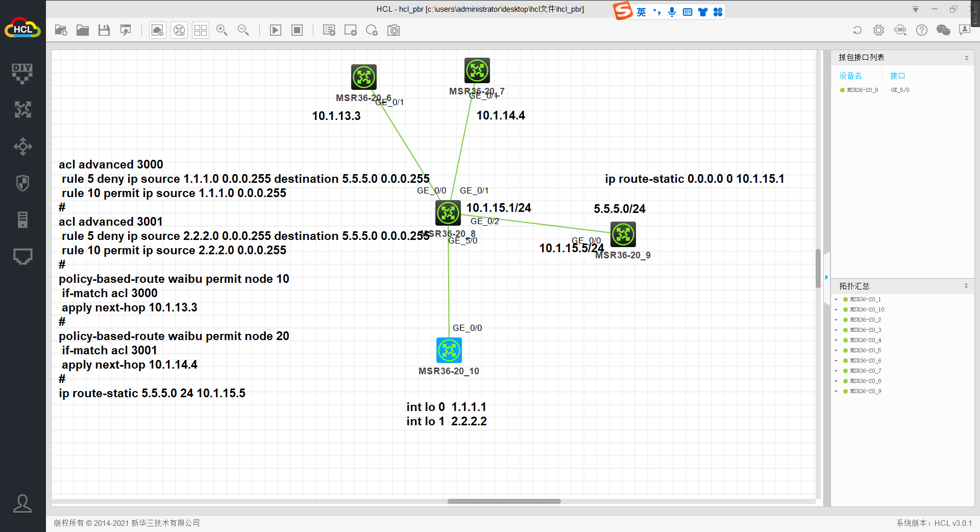Screen dimensions: 980x532
Task: Click the export project toolbar icon
Action: tap(126, 31)
